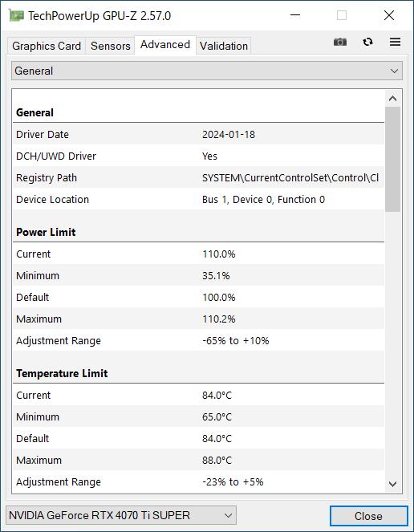Click the -65% to +10% adjustment range

(236, 341)
